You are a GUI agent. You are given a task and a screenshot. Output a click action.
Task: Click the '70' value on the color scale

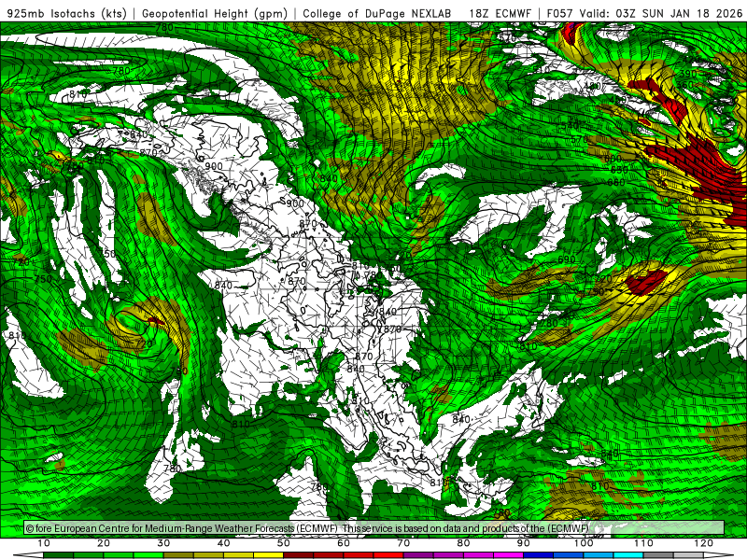pos(403,543)
